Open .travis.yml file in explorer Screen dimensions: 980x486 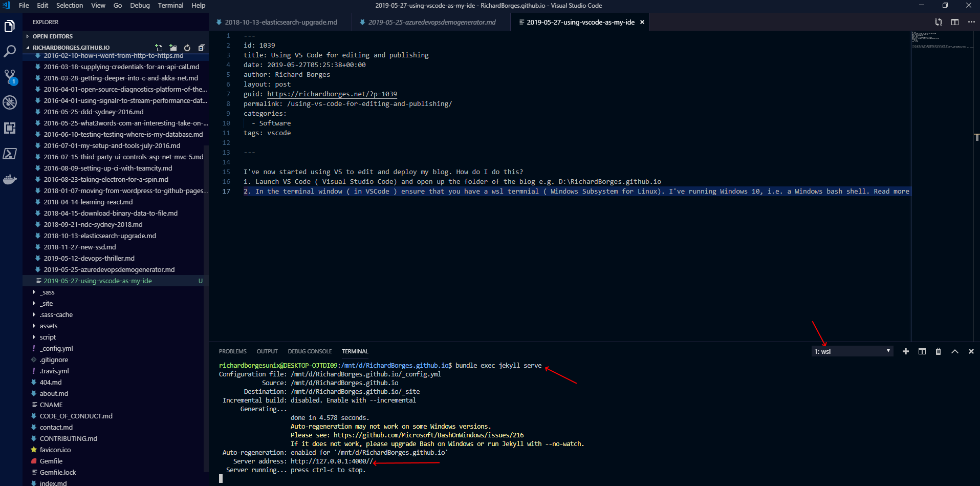click(x=54, y=371)
